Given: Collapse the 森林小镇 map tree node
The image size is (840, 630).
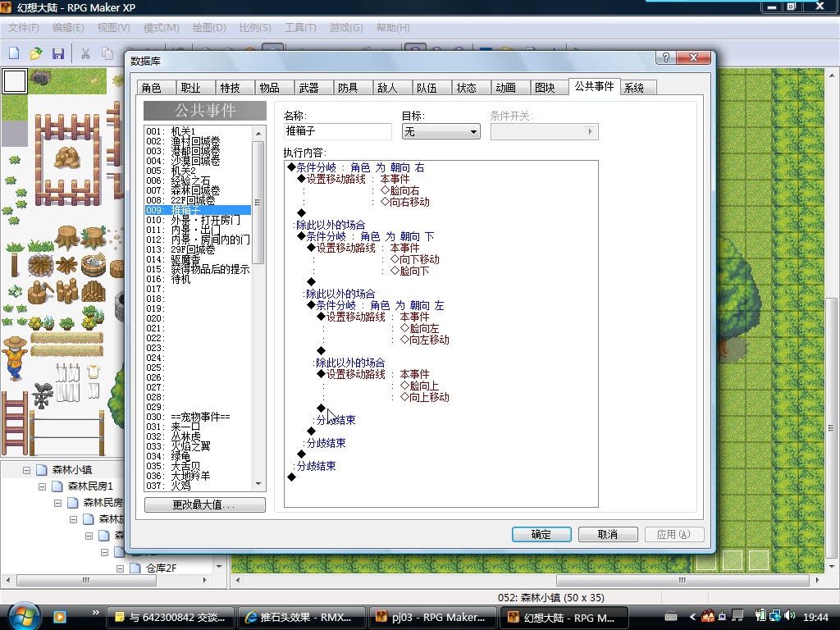Looking at the screenshot, I should coord(26,470).
